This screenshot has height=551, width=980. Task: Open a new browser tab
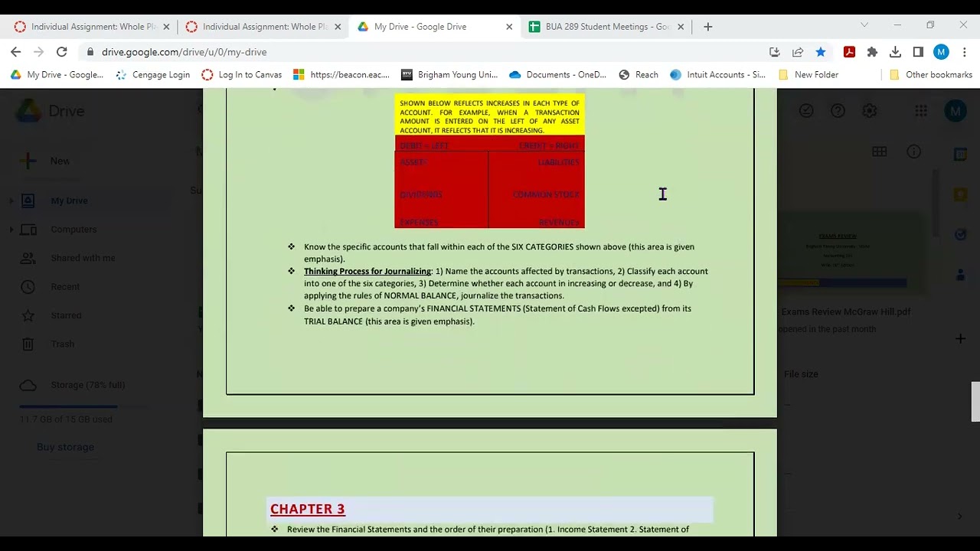(x=707, y=26)
